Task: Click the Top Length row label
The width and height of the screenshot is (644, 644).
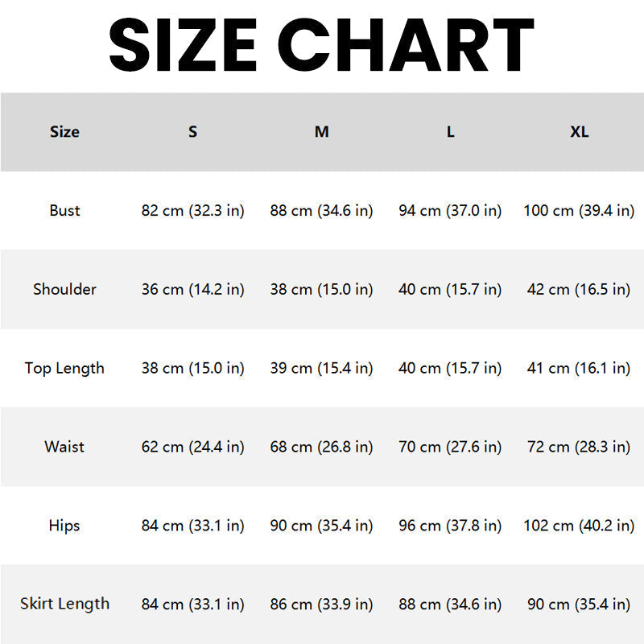Action: coord(64,369)
